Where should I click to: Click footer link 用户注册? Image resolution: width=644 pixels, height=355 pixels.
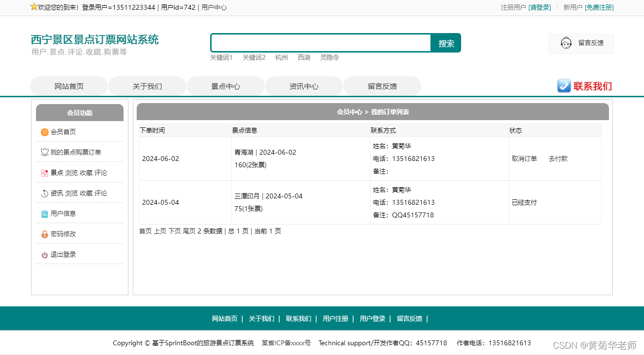[x=336, y=319]
